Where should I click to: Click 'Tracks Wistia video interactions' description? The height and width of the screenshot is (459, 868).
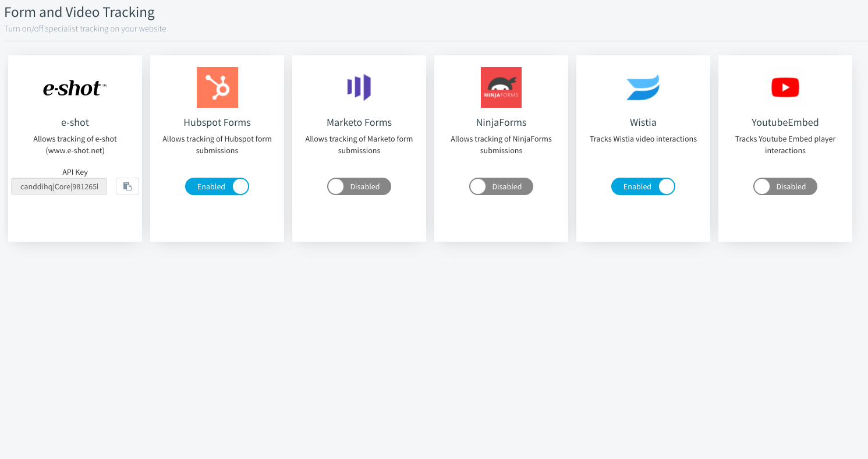point(643,139)
